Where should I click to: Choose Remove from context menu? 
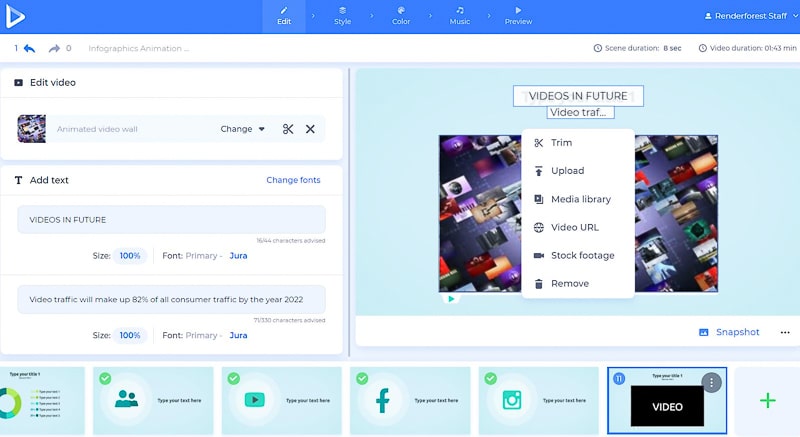[x=578, y=284]
